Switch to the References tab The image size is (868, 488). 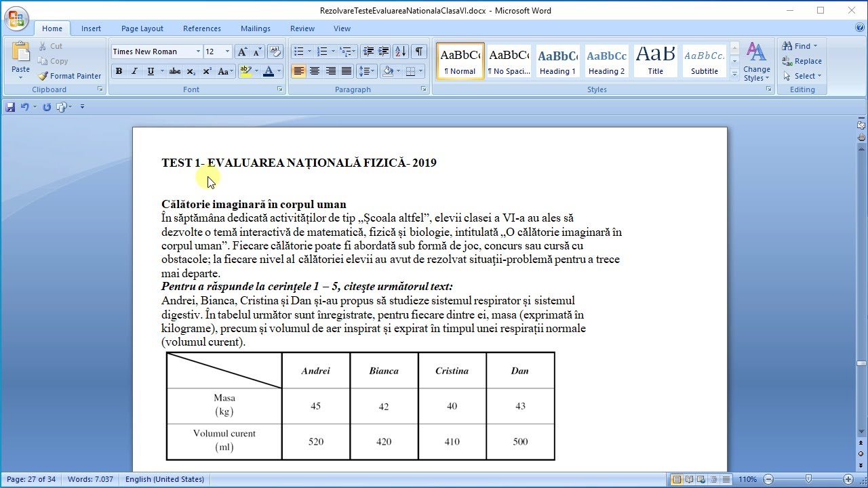tap(202, 28)
